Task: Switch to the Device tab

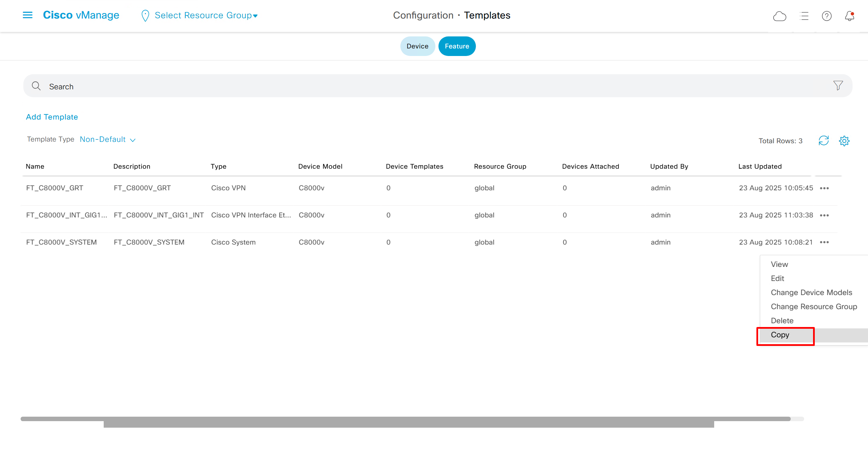Action: (x=417, y=46)
